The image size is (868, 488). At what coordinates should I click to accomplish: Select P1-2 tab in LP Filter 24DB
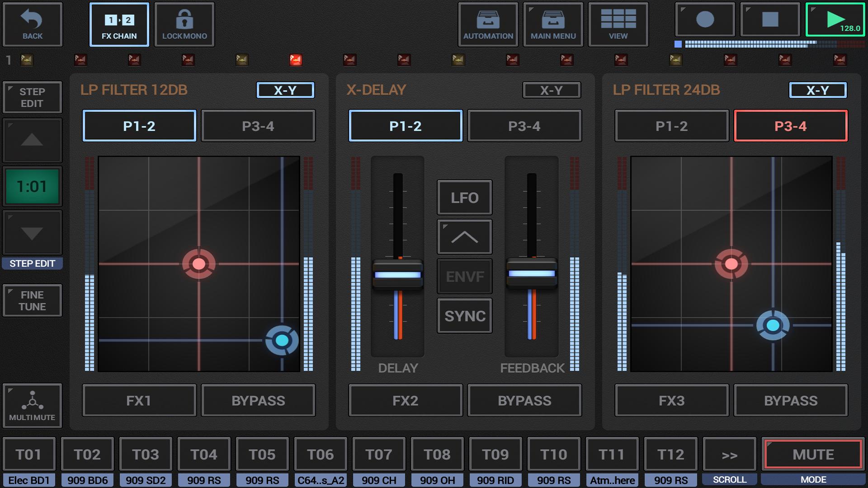pyautogui.click(x=671, y=126)
